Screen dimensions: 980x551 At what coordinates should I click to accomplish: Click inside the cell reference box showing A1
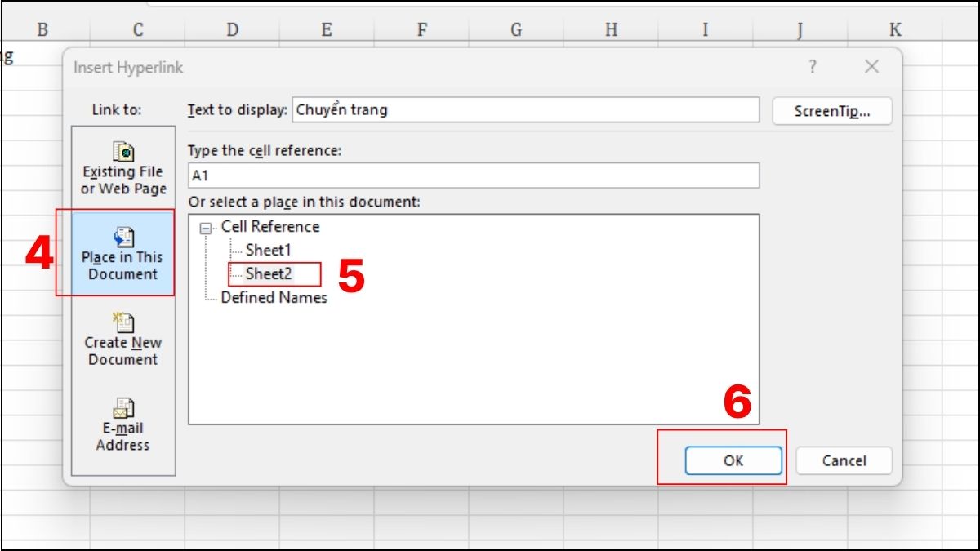(x=474, y=175)
